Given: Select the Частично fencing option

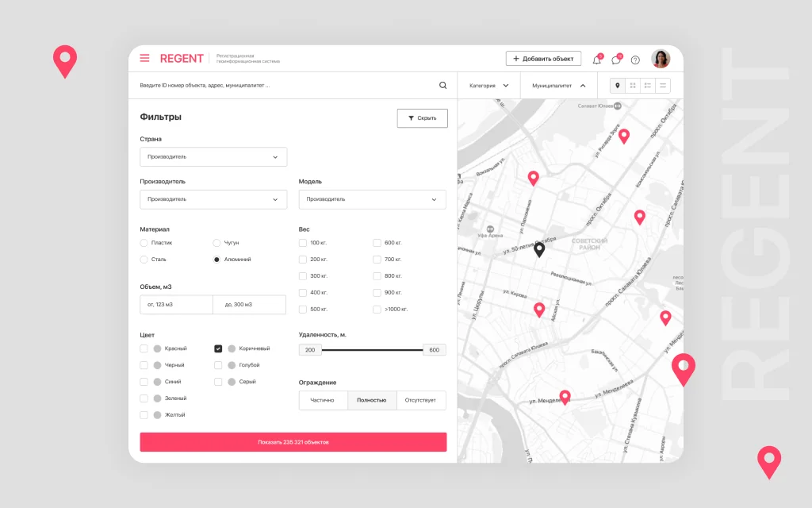Looking at the screenshot, I should pyautogui.click(x=324, y=400).
